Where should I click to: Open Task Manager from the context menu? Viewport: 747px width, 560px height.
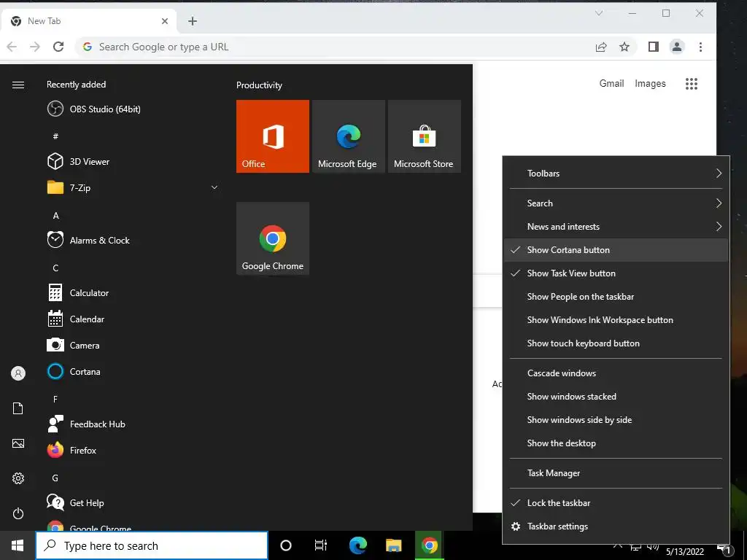(616, 473)
